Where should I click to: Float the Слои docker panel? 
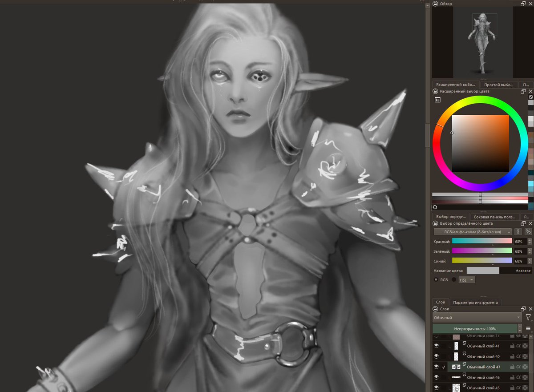click(523, 309)
